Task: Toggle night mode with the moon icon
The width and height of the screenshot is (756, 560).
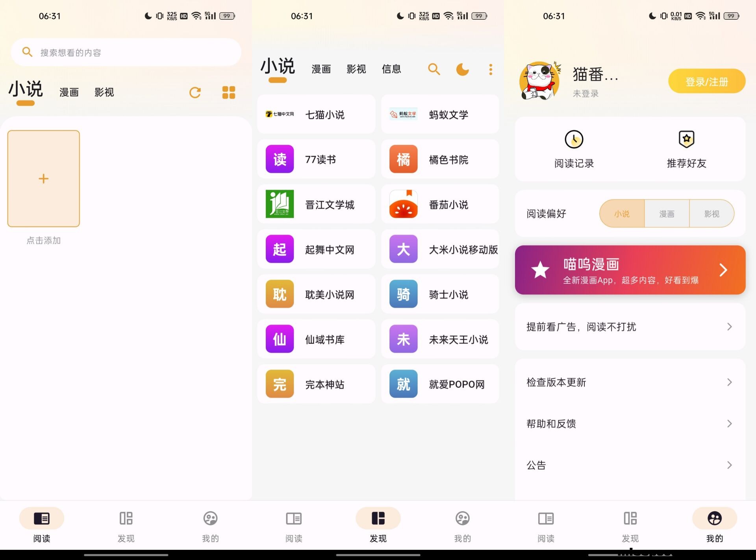Action: coord(463,69)
